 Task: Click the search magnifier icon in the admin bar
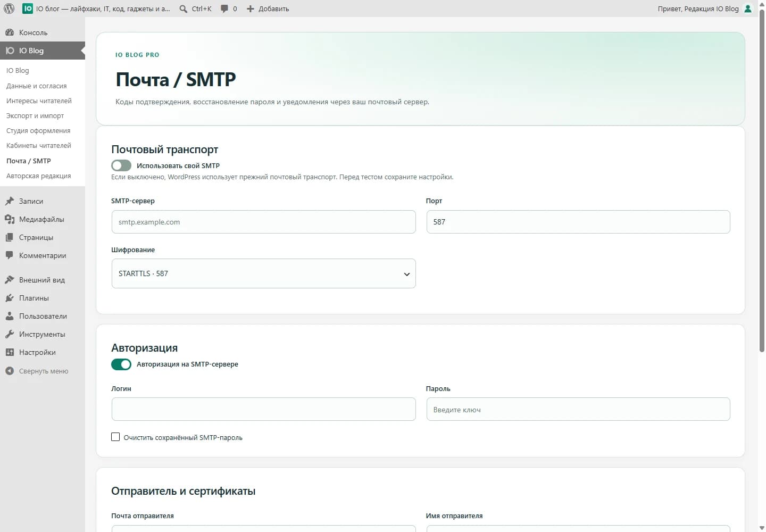pos(184,9)
